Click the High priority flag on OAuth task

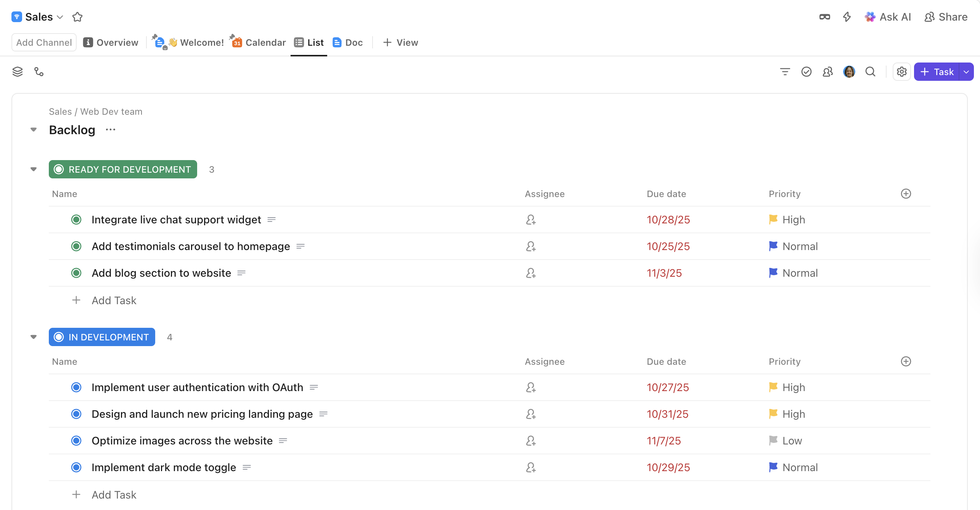[773, 387]
